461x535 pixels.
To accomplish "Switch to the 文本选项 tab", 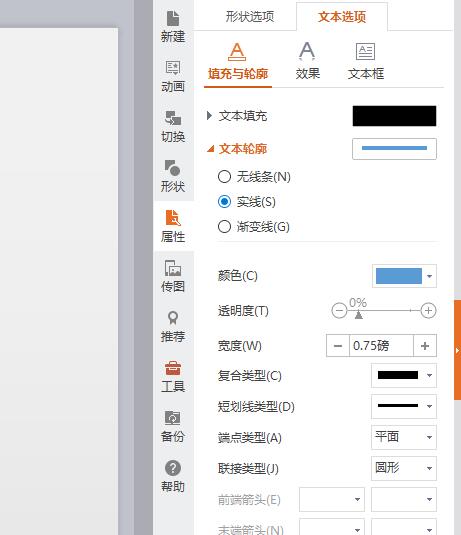I will point(342,16).
